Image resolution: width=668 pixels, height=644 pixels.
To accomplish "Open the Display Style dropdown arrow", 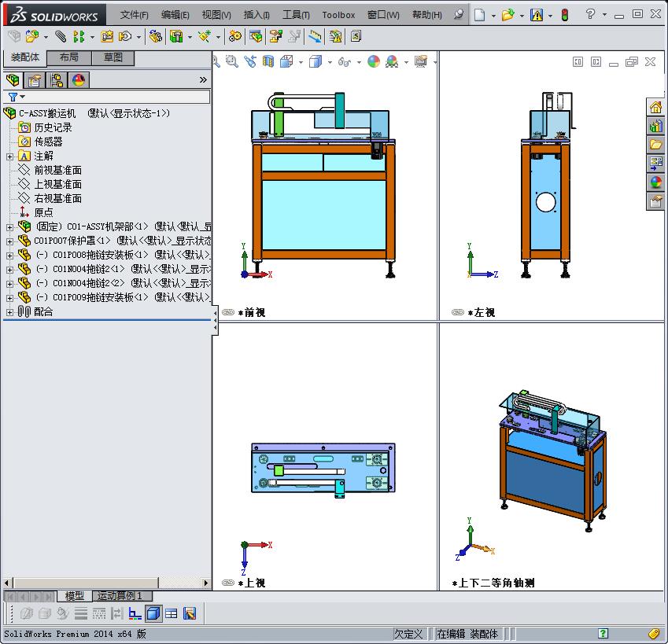I will pyautogui.click(x=330, y=63).
